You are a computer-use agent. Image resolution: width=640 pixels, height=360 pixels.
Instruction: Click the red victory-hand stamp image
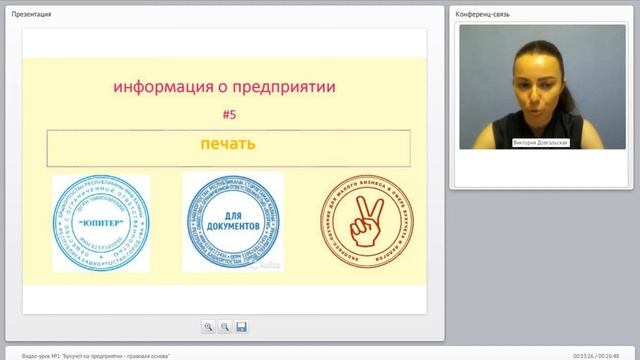click(367, 221)
